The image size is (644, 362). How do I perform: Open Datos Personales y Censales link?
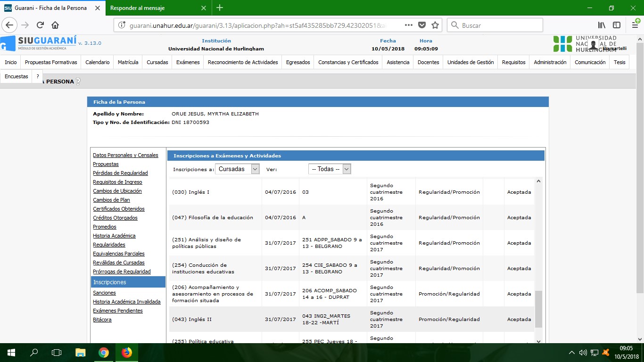pos(125,155)
